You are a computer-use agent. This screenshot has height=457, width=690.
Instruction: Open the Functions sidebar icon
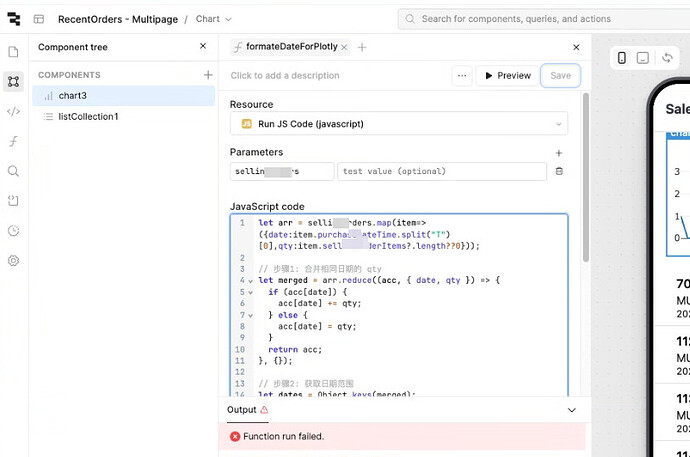click(x=14, y=141)
